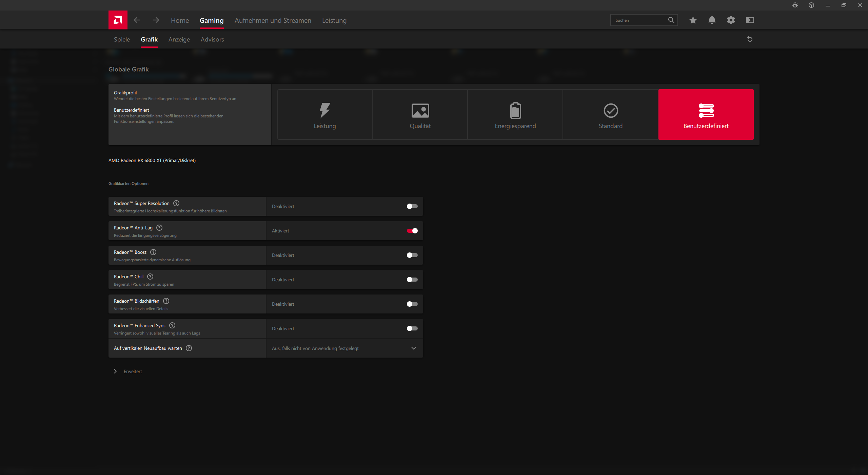
Task: Switch to the Anzeige tab
Action: click(x=179, y=39)
